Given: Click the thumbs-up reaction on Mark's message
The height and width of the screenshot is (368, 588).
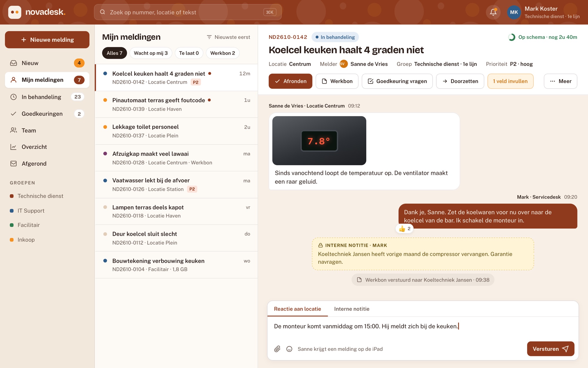Looking at the screenshot, I should click(405, 228).
